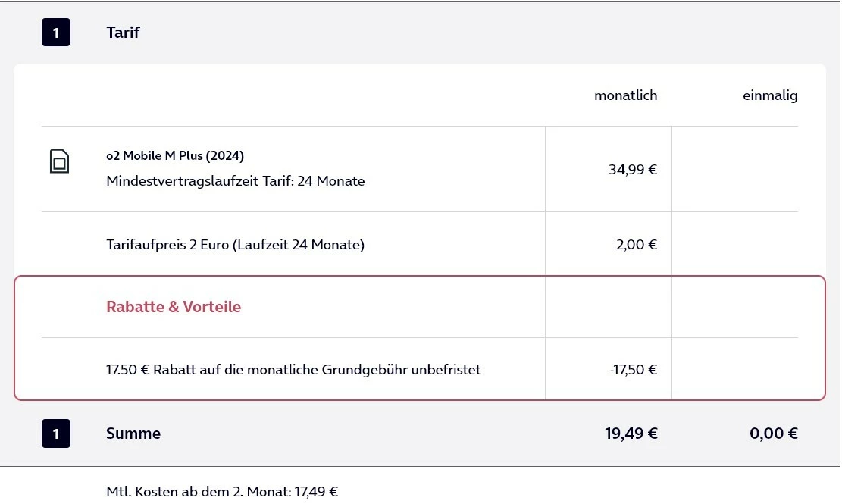Select the 34,99 € monthly price
Screen dimensions: 842x504
632,169
